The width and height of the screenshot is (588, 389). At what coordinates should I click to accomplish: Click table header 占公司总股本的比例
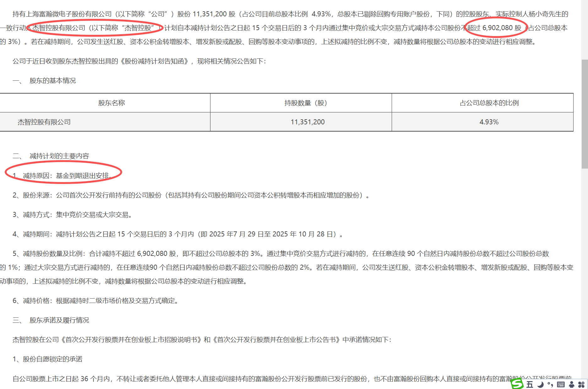[x=489, y=103]
